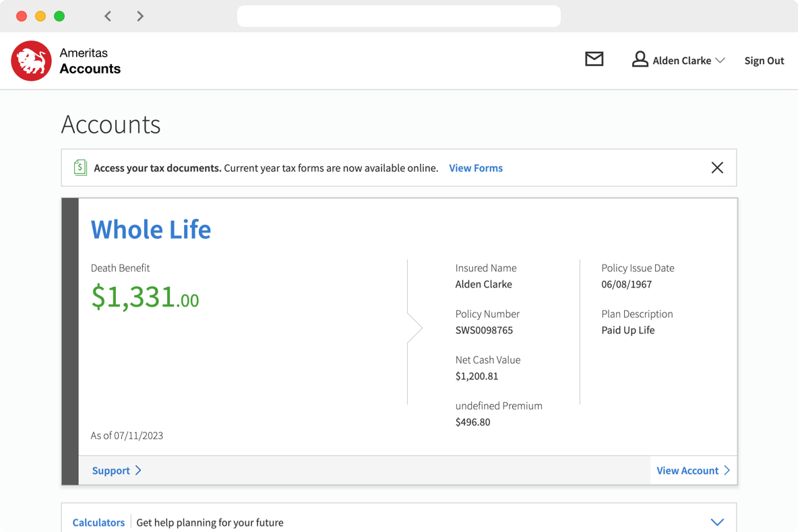The width and height of the screenshot is (798, 532).
Task: Click the View Account button
Action: coord(687,470)
